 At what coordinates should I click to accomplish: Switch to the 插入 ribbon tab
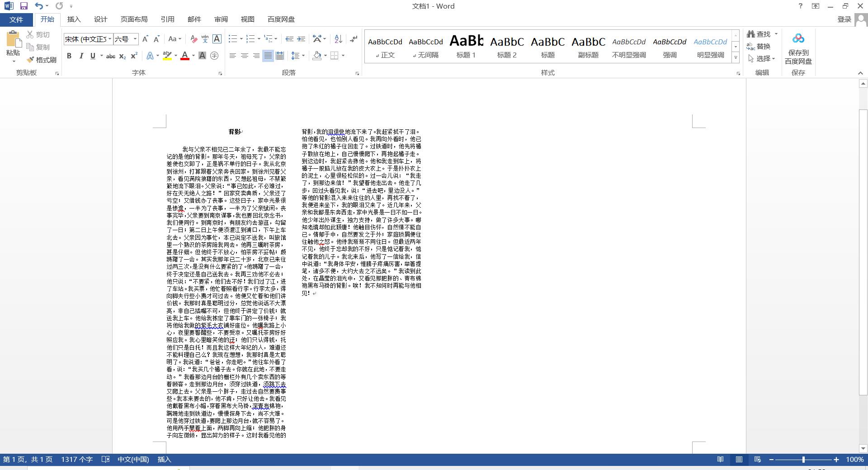(x=74, y=19)
